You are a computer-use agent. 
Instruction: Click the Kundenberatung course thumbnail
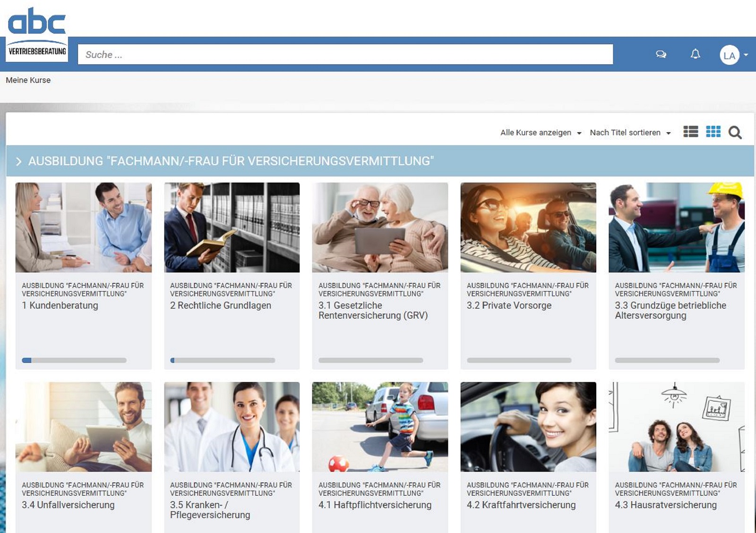coord(84,228)
